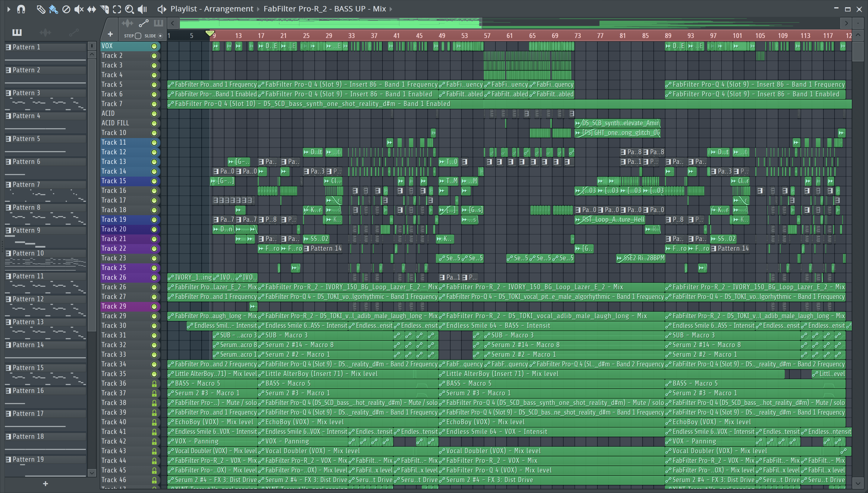Expand the arrow after Playlist - Arrangement
868x493 pixels.
pos(258,9)
